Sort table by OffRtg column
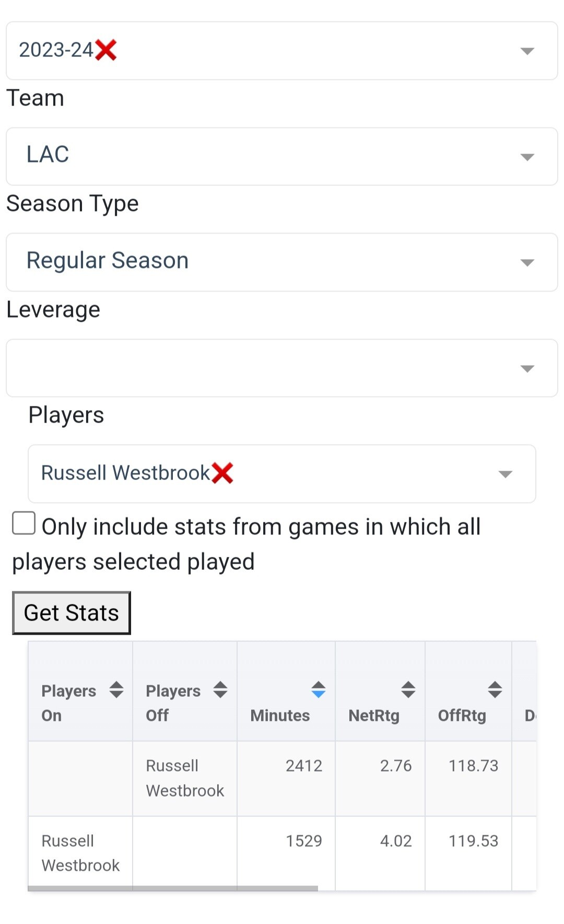This screenshot has width=564, height=924. (495, 690)
